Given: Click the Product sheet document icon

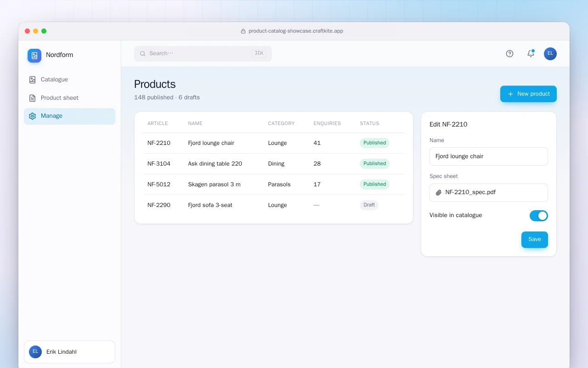Looking at the screenshot, I should pyautogui.click(x=32, y=98).
